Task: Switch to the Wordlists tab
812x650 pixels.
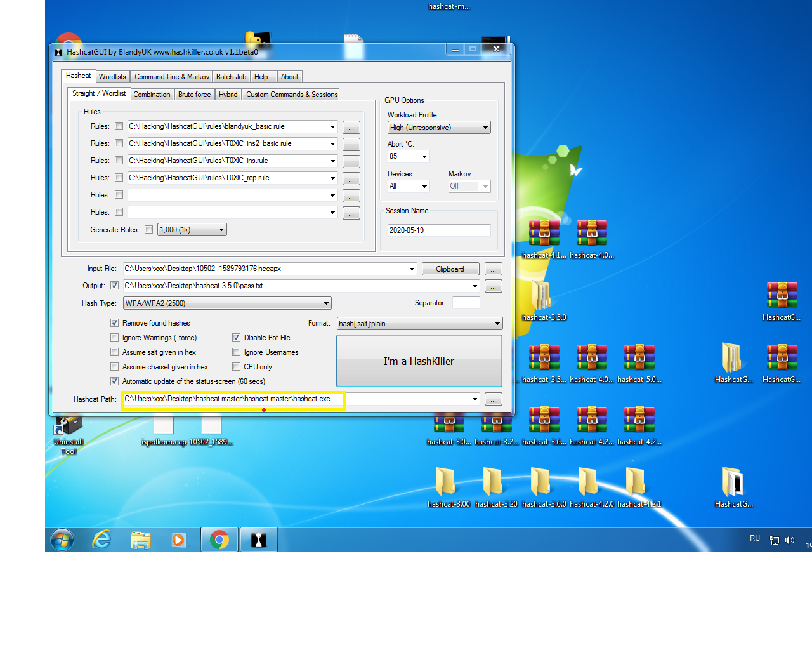Action: (112, 77)
